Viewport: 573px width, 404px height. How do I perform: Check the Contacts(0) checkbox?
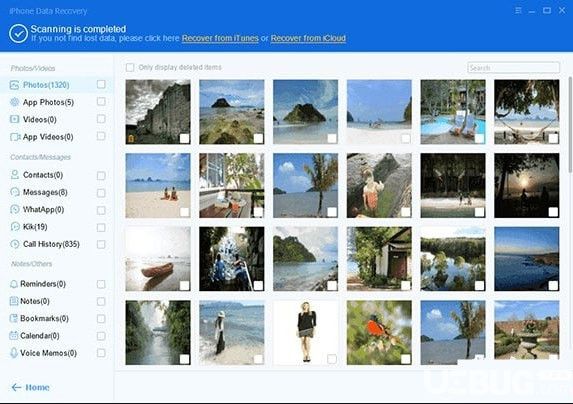click(101, 176)
